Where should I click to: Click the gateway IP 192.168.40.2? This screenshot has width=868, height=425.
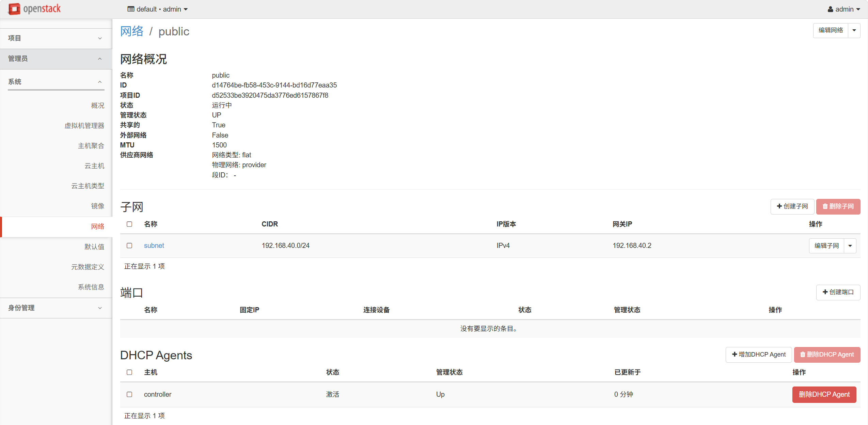click(632, 246)
